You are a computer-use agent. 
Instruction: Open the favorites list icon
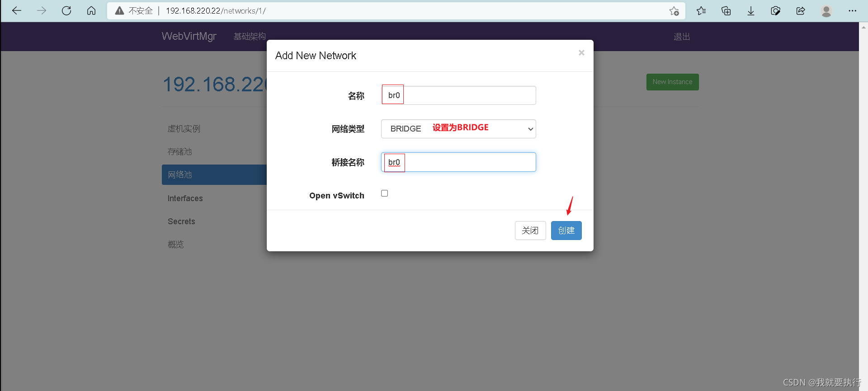click(x=701, y=11)
